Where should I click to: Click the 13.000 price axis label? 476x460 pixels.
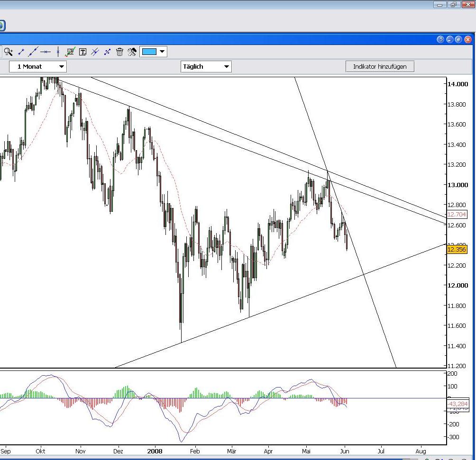click(458, 185)
